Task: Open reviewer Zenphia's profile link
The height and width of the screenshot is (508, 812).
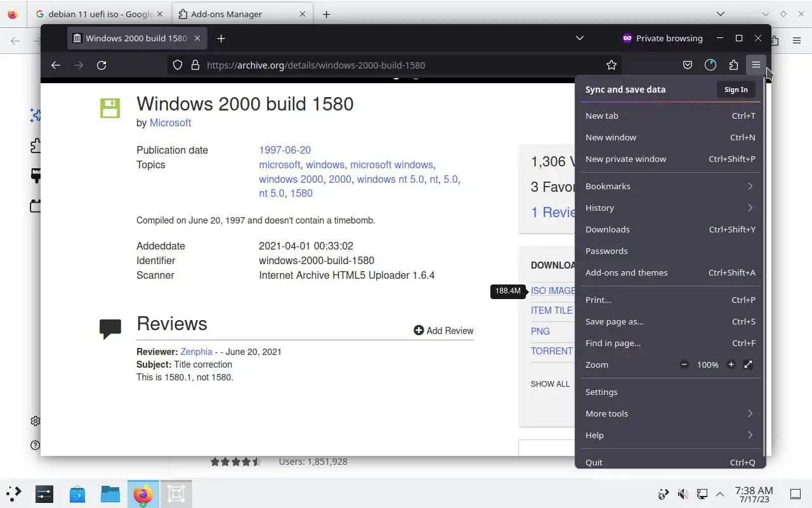Action: tap(196, 352)
